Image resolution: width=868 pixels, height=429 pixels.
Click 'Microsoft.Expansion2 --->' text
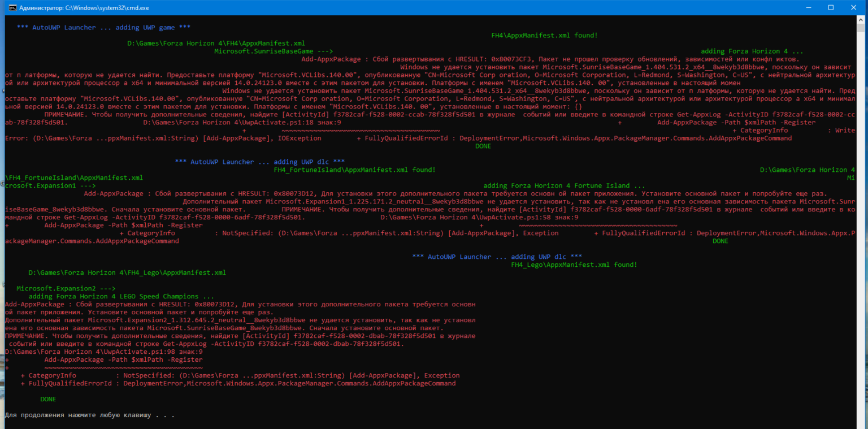click(66, 288)
